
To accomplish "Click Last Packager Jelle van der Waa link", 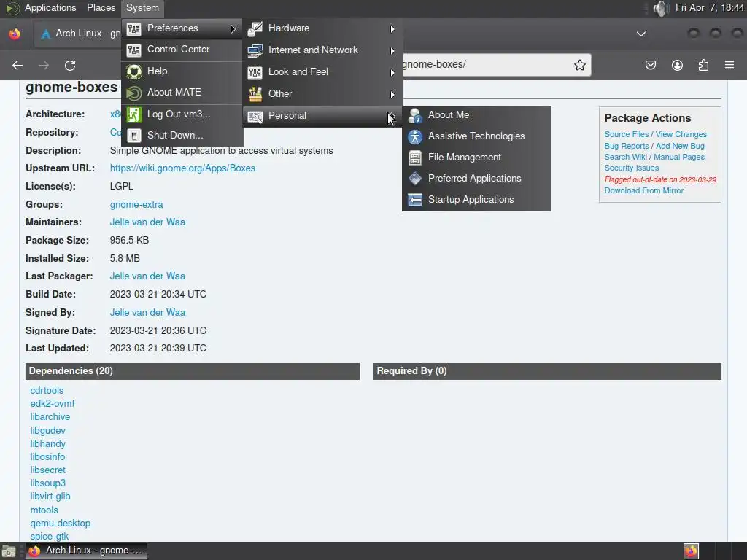I will click(x=147, y=276).
